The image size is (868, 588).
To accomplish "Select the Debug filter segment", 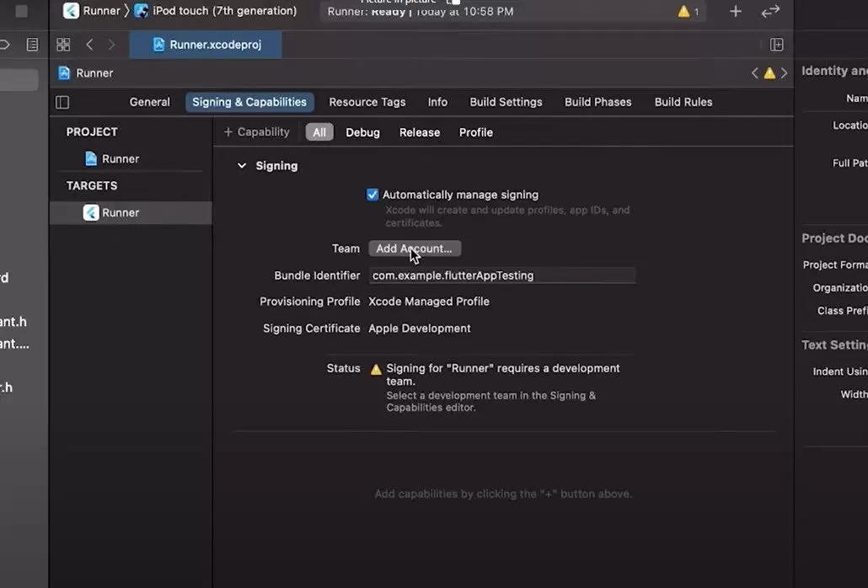I will pyautogui.click(x=362, y=132).
